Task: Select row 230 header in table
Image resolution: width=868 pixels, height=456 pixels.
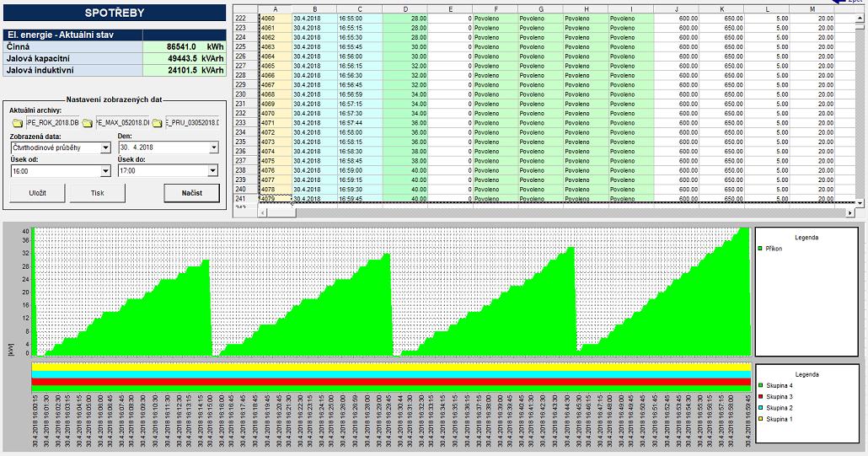Action: (x=241, y=94)
